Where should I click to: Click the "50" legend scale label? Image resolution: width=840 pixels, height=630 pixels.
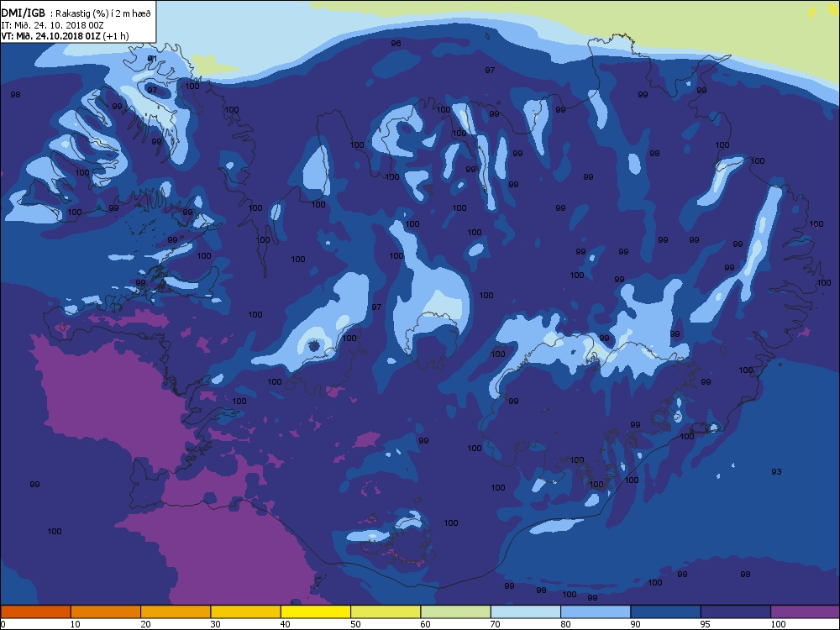(x=355, y=623)
